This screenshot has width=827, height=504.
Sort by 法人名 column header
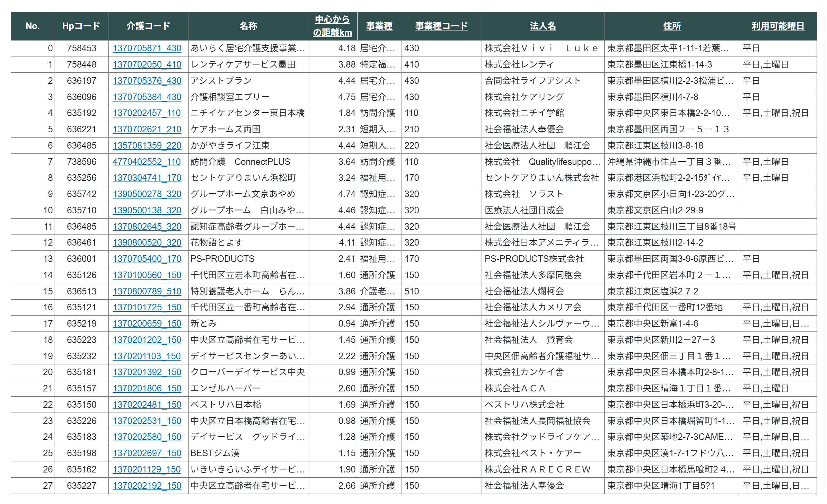(543, 26)
